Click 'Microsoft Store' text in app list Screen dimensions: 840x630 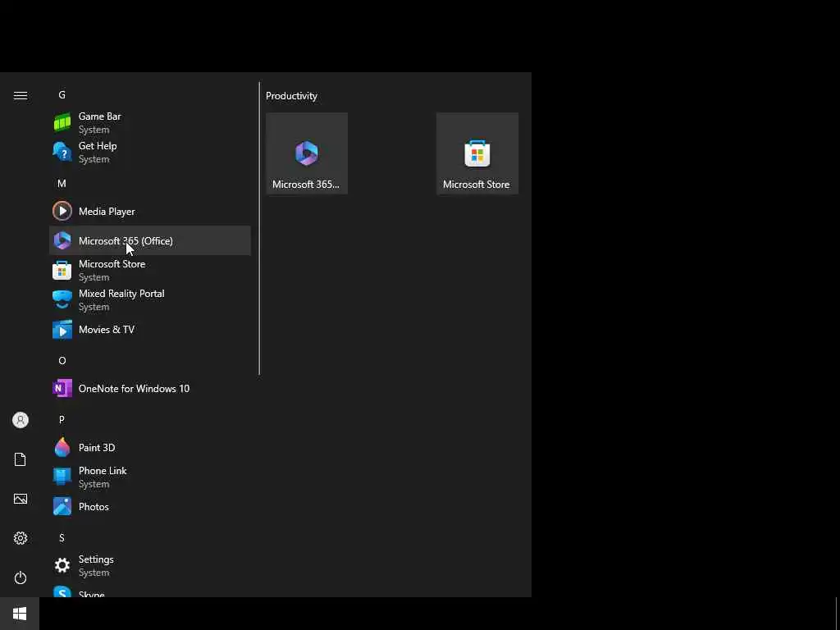pos(112,264)
